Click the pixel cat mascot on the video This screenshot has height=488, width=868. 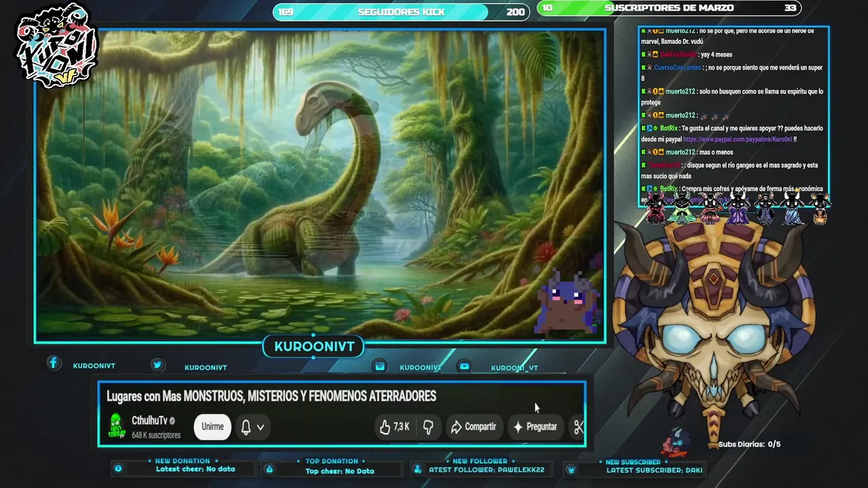point(567,301)
